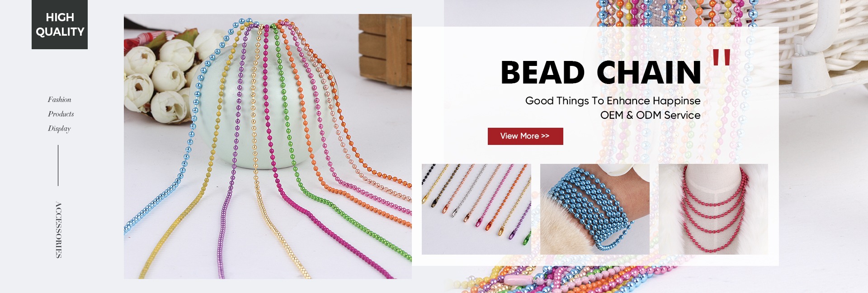The height and width of the screenshot is (293, 868).
Task: Click the red quotation marks icon
Action: pos(722,57)
